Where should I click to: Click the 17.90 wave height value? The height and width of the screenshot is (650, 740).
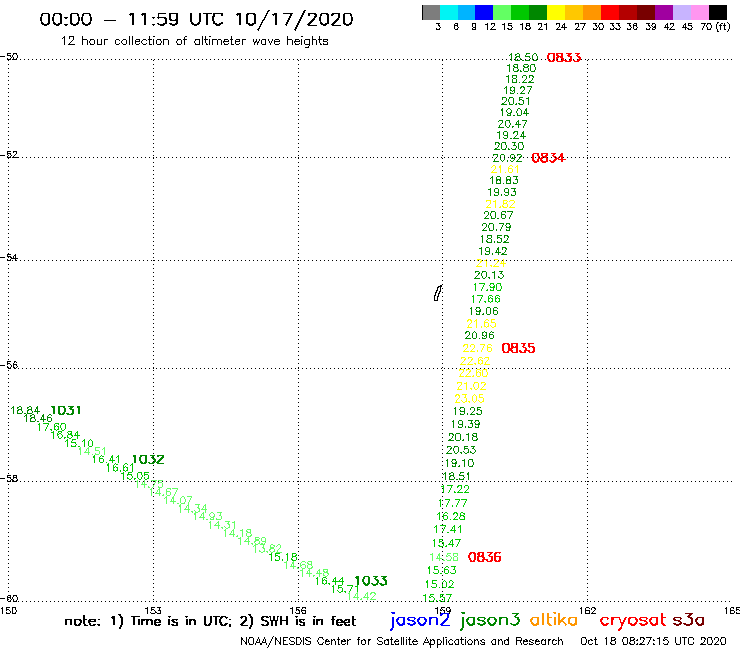pyautogui.click(x=488, y=287)
